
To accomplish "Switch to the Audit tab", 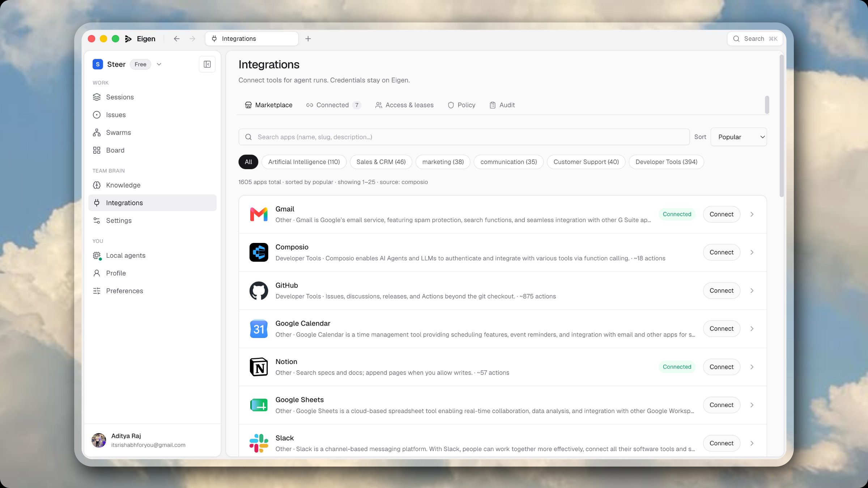I will coord(502,105).
